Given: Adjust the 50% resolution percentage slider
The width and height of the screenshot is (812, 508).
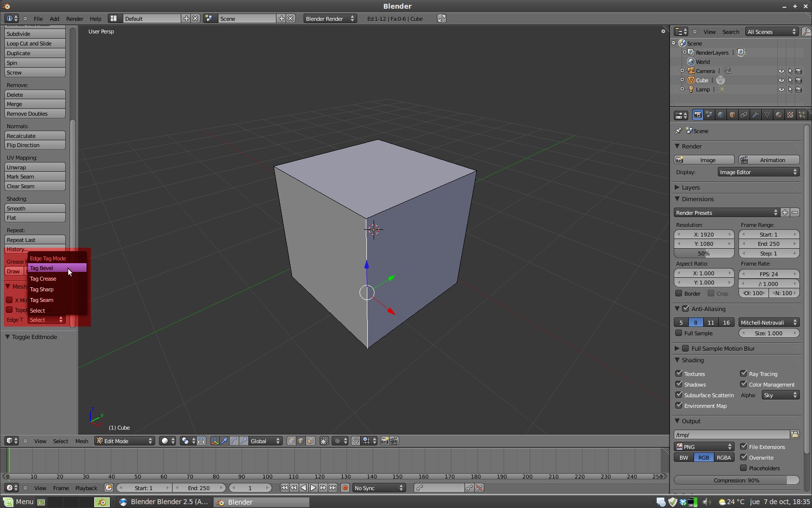Looking at the screenshot, I should tap(704, 253).
